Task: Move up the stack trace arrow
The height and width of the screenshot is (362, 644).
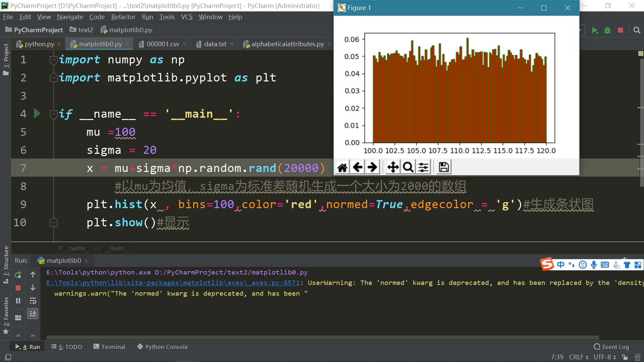Action: (33, 275)
